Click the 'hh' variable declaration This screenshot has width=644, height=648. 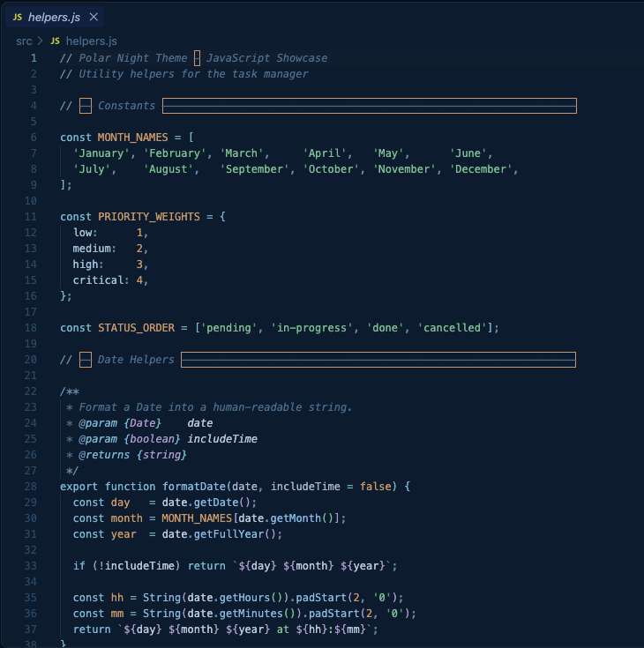tap(117, 598)
